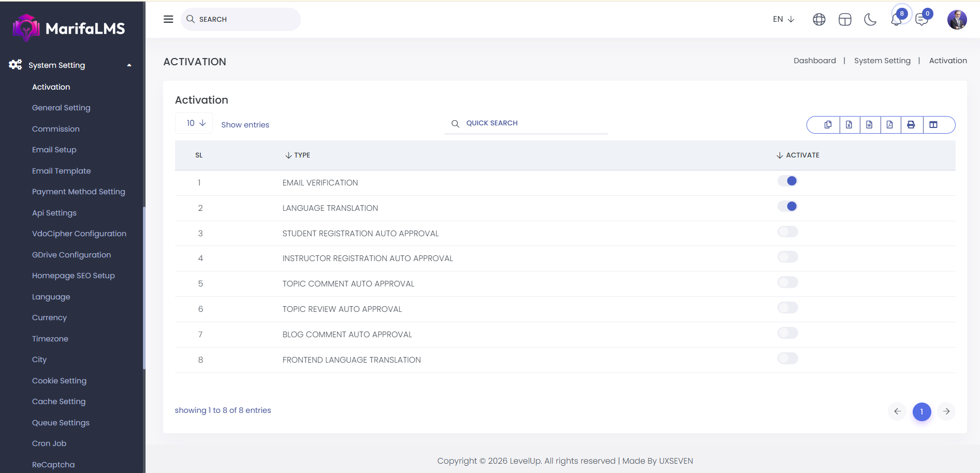
Task: Enable Student Registration Auto Approval toggle
Action: (787, 232)
